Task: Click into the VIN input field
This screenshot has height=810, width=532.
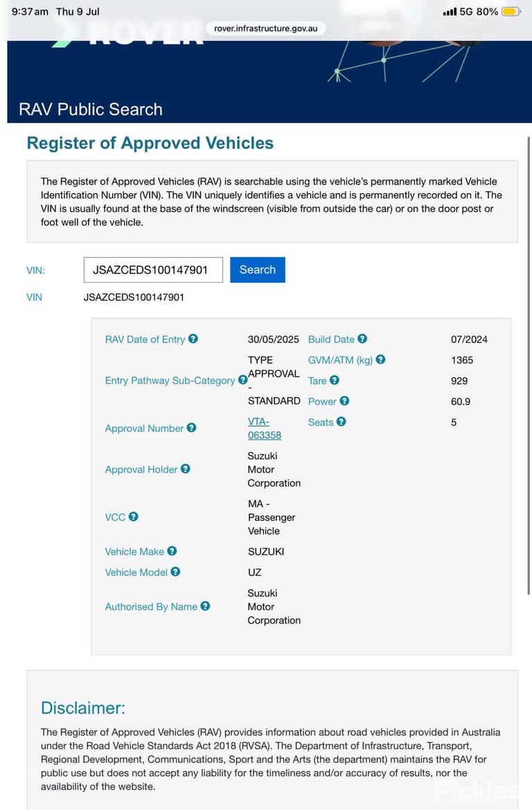Action: [x=153, y=270]
